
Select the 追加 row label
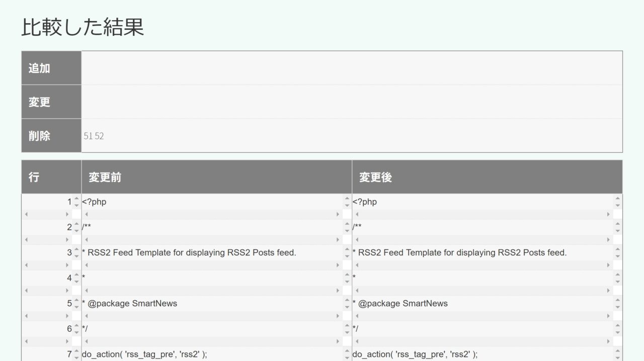pos(51,68)
